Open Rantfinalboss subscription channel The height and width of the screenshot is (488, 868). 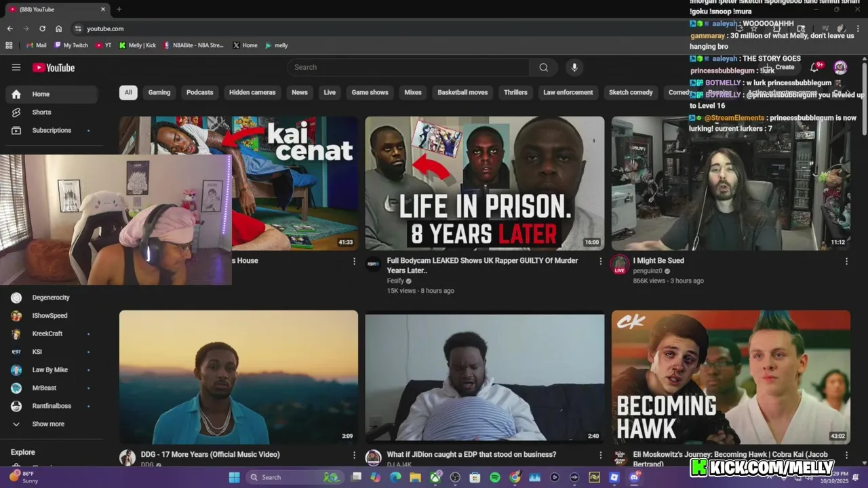(x=52, y=406)
